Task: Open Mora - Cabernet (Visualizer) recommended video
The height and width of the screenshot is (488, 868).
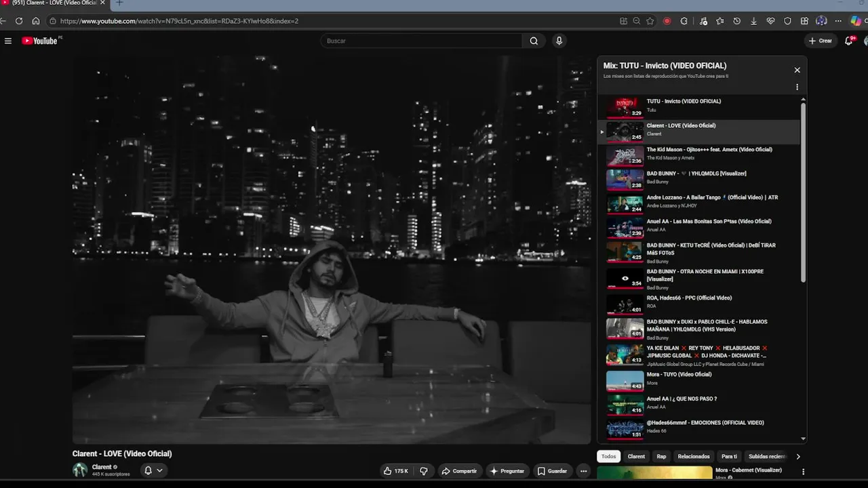Action: [x=654, y=473]
